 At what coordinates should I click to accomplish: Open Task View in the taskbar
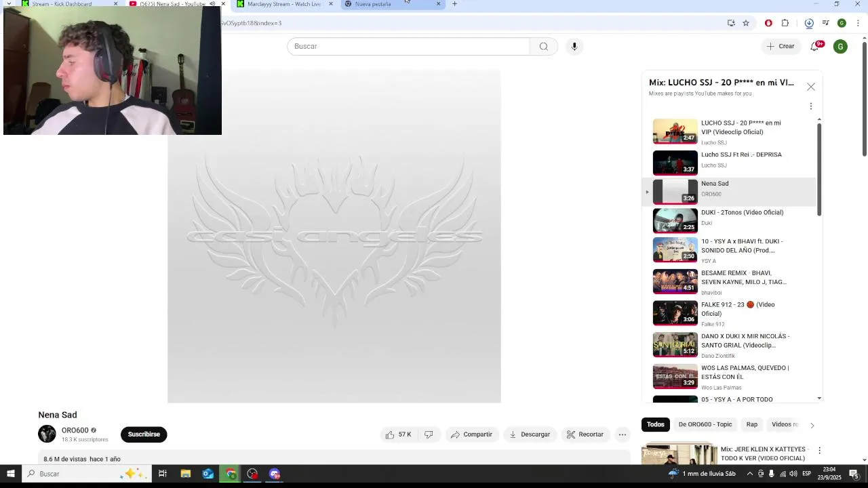coord(163,474)
